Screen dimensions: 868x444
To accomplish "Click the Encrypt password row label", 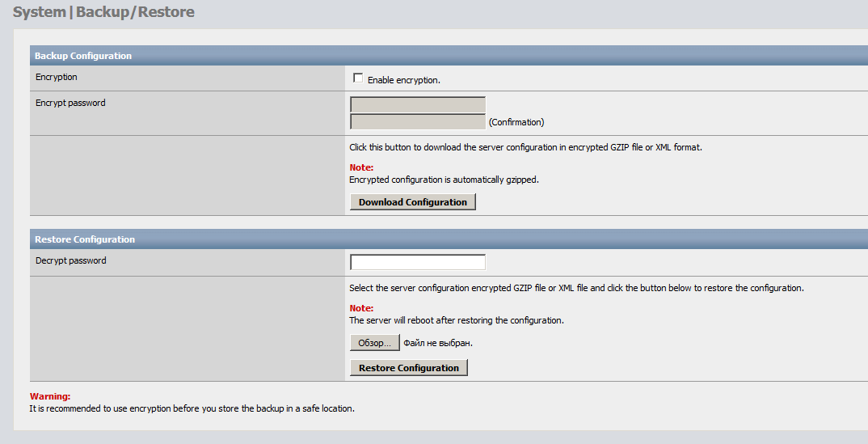I will coord(70,103).
